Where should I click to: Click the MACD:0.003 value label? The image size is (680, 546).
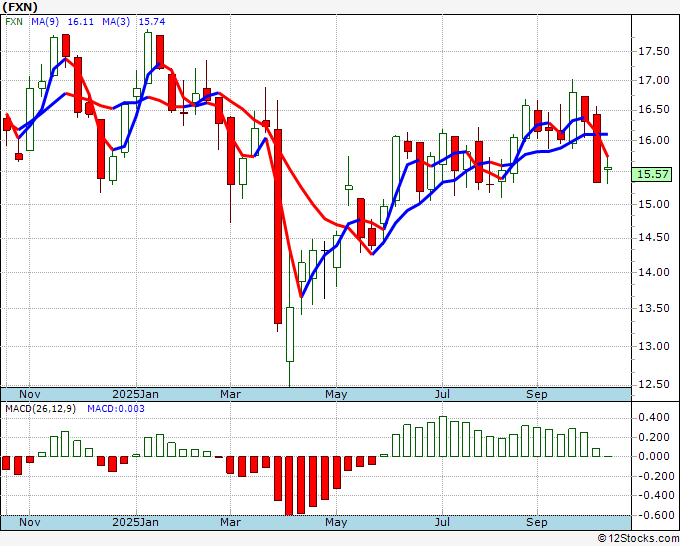[x=116, y=409]
